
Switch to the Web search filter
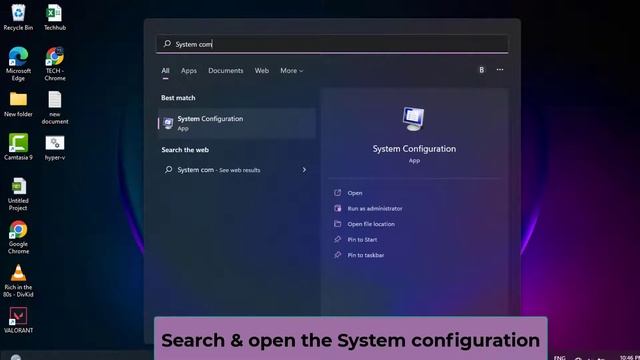tap(262, 71)
